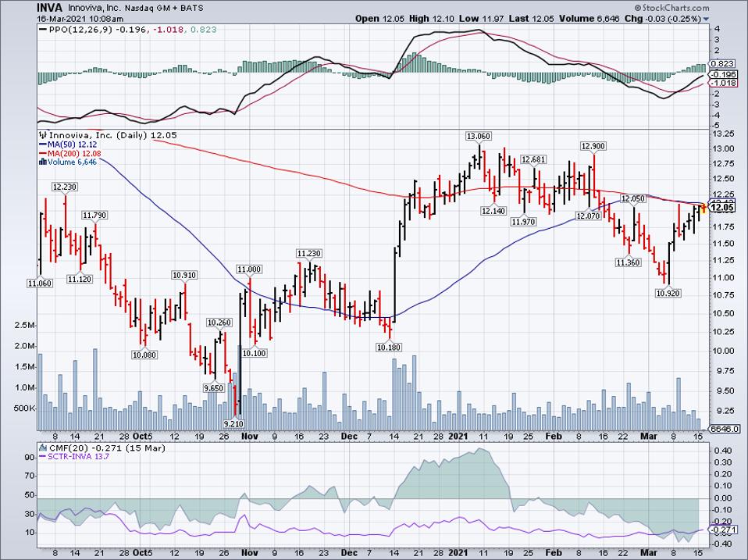
Task: Click the 12.230 price label
Action: [65, 187]
